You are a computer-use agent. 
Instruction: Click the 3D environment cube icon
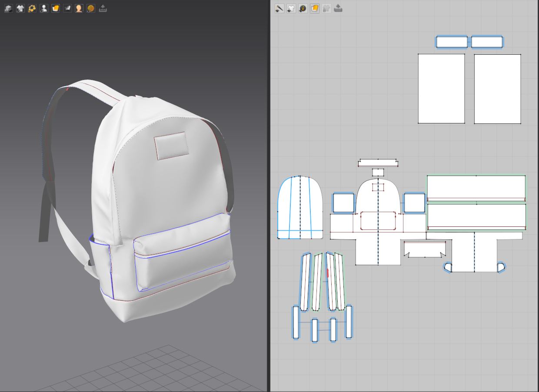coord(8,8)
